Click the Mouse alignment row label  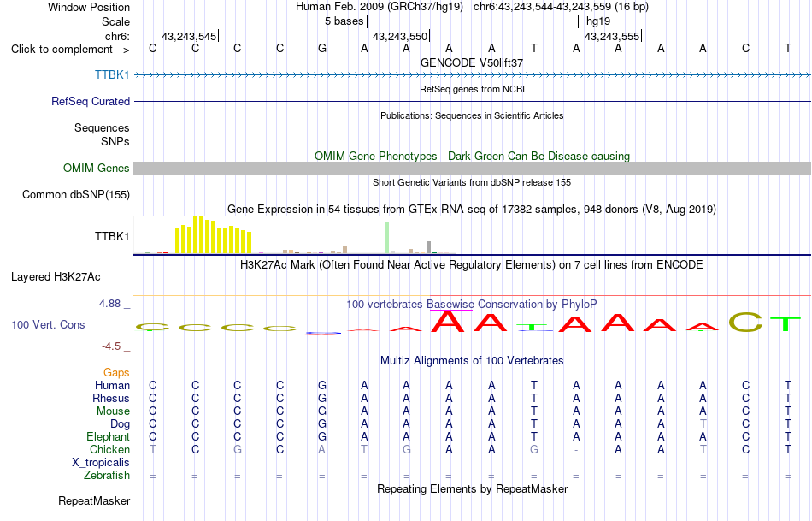(x=113, y=411)
